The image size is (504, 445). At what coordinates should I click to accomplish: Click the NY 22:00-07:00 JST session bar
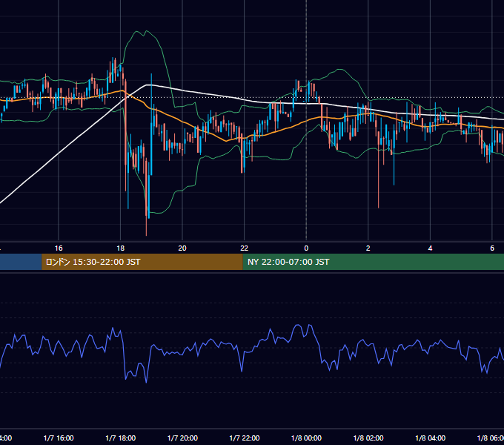(x=373, y=262)
